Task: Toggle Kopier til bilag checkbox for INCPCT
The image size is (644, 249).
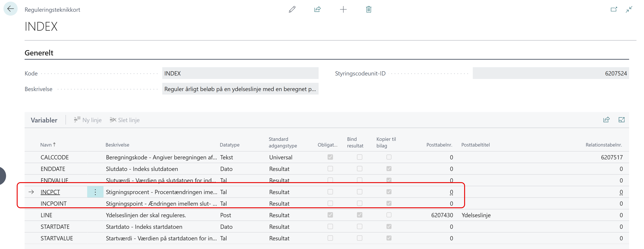Action: coord(389,192)
